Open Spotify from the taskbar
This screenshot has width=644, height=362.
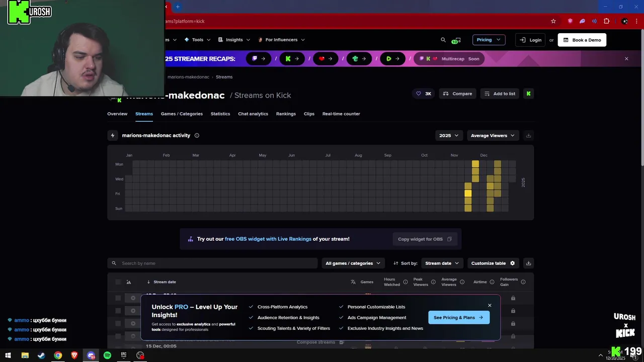pyautogui.click(x=107, y=355)
